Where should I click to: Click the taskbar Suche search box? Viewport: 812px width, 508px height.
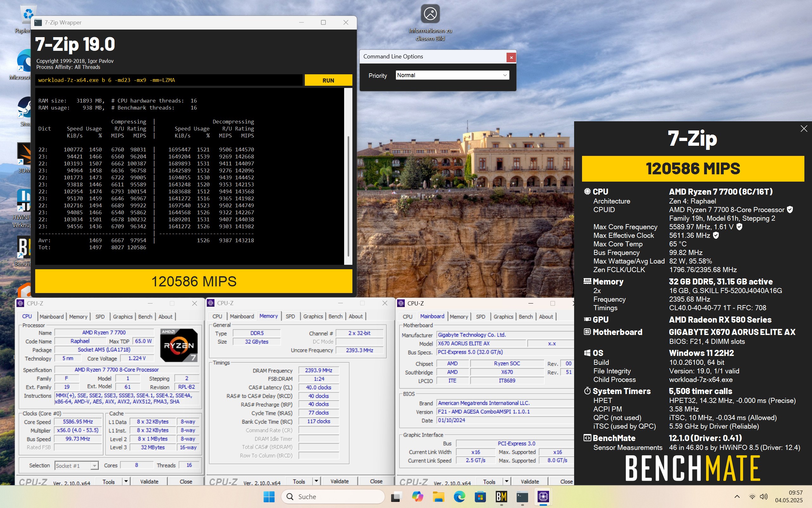333,497
